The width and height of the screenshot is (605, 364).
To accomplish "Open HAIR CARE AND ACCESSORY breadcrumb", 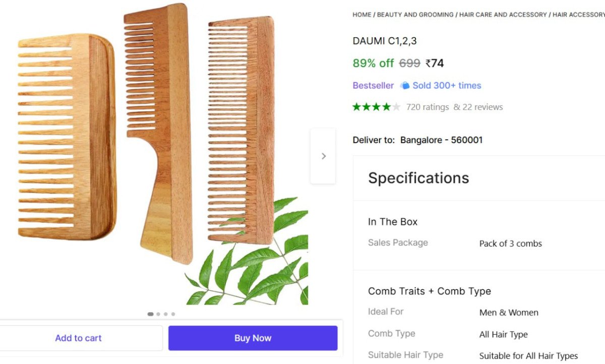I will click(503, 15).
